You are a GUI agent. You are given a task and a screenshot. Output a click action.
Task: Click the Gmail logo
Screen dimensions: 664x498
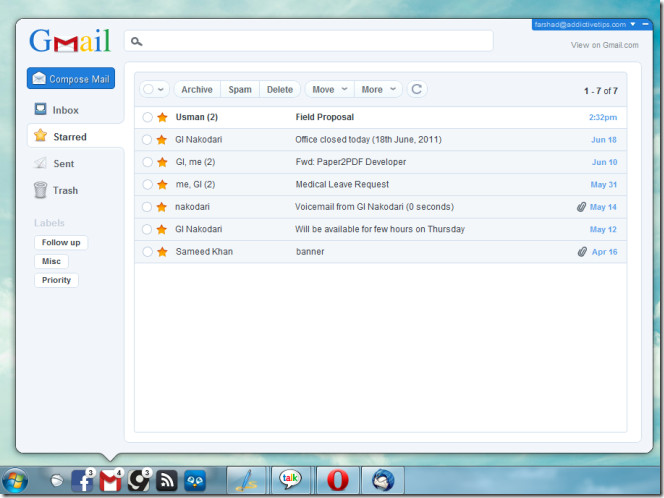[70, 41]
